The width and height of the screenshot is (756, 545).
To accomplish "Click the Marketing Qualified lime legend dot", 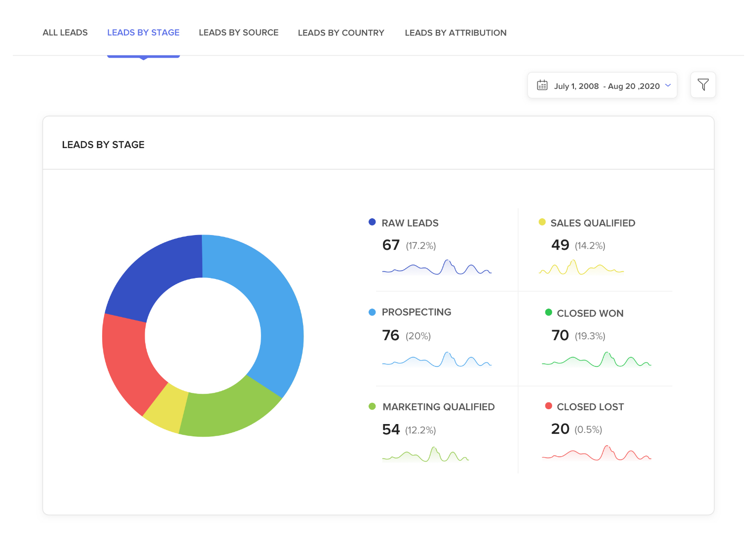I will click(x=372, y=406).
